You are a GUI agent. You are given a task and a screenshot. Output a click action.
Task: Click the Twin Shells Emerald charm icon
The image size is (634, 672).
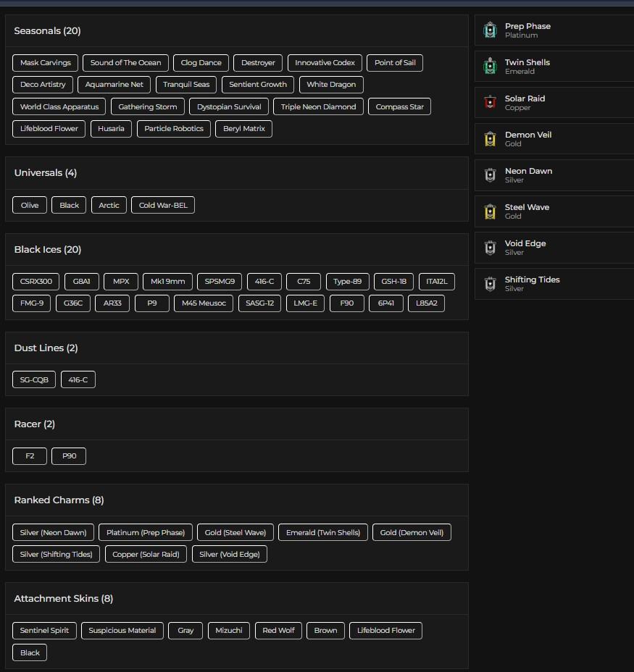491,67
